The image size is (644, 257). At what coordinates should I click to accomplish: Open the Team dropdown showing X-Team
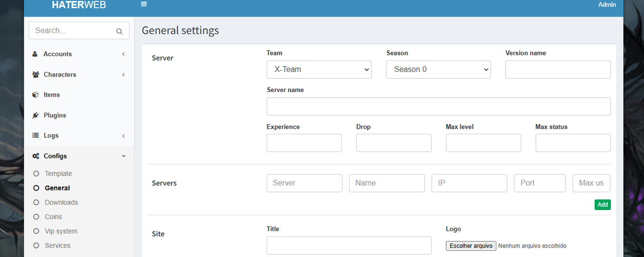point(319,69)
